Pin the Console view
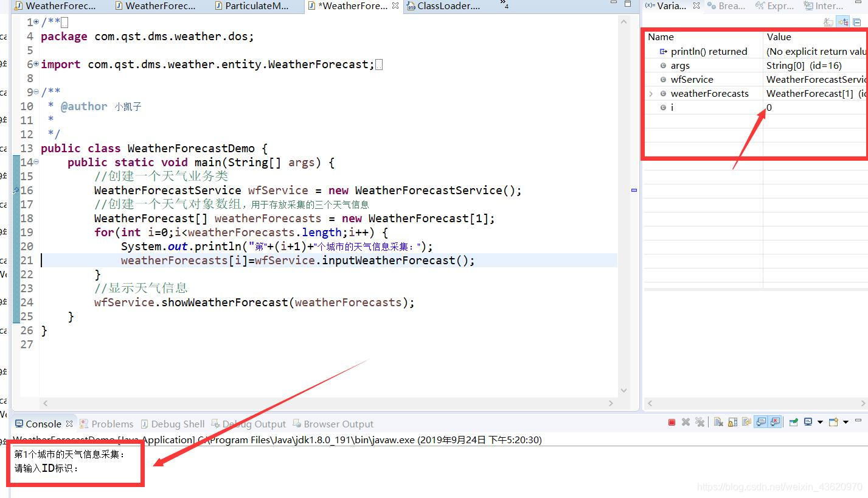The width and height of the screenshot is (868, 498). [794, 422]
